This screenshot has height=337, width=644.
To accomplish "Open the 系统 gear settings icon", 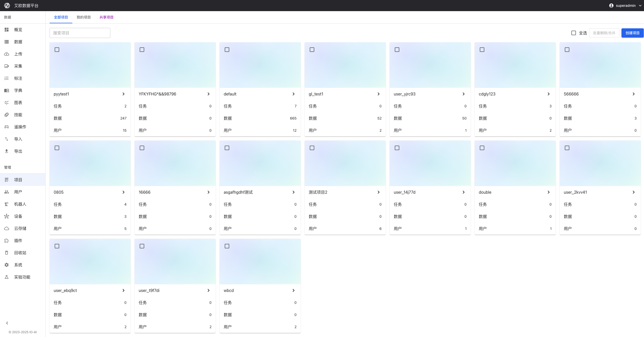I will tap(7, 265).
